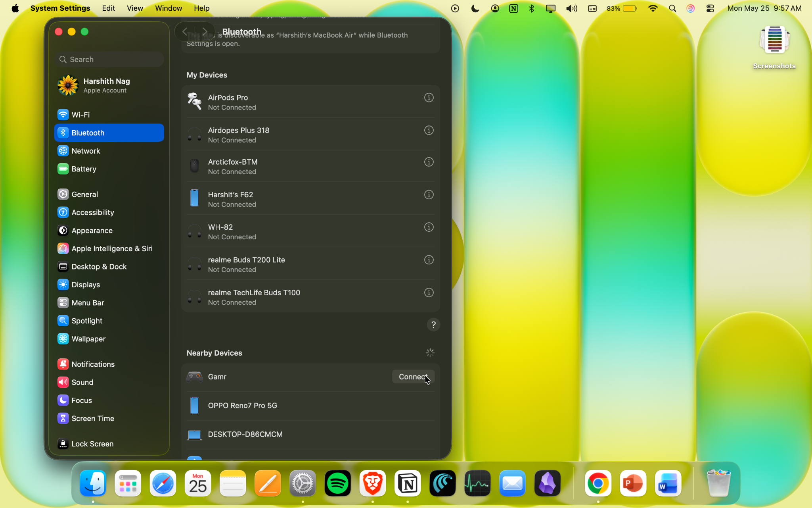Select Bluetooth in the sidebar
Screen dimensions: 812x508
click(x=109, y=133)
